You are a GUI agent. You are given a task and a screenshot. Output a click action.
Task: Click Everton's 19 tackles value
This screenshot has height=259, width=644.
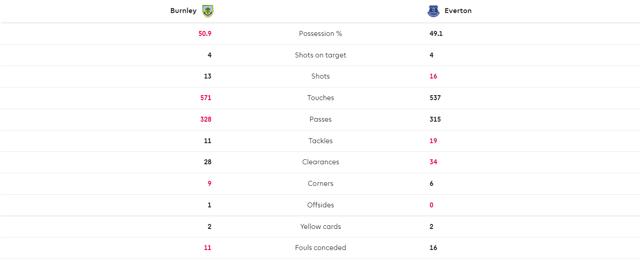coord(433,141)
